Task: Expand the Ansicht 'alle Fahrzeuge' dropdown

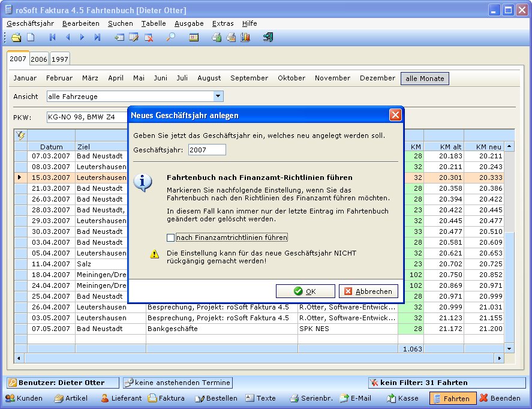Action: pos(218,96)
